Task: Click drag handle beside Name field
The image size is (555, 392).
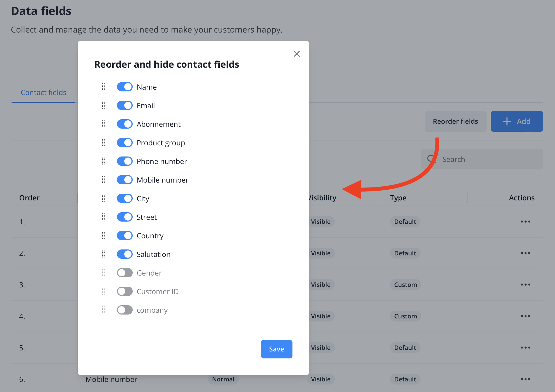Action: pos(104,87)
